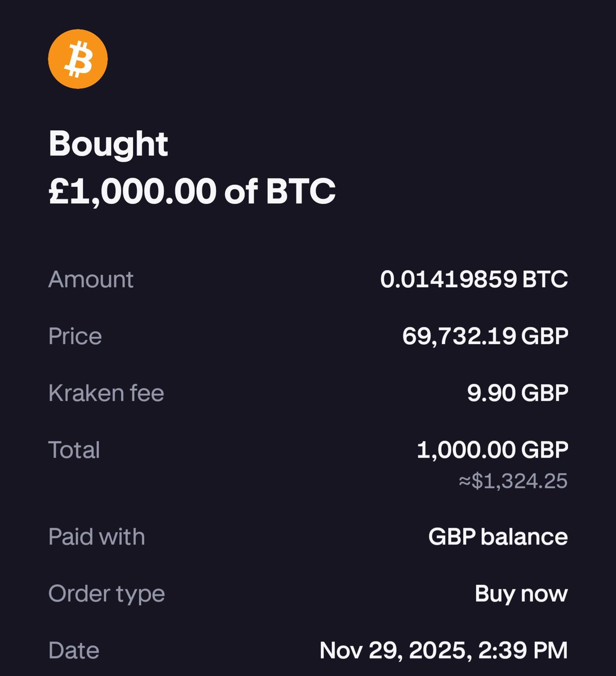The height and width of the screenshot is (676, 616).
Task: Select the Bought heading text
Action: [x=108, y=145]
